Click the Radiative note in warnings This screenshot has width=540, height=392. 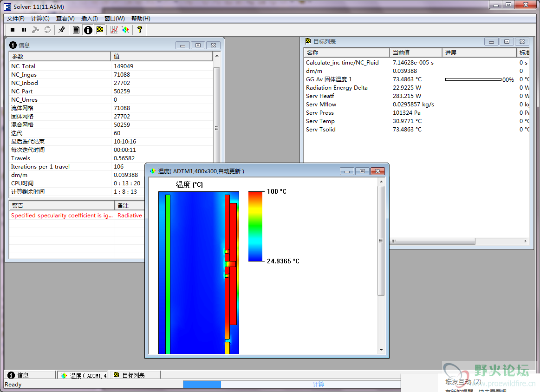pyautogui.click(x=130, y=216)
